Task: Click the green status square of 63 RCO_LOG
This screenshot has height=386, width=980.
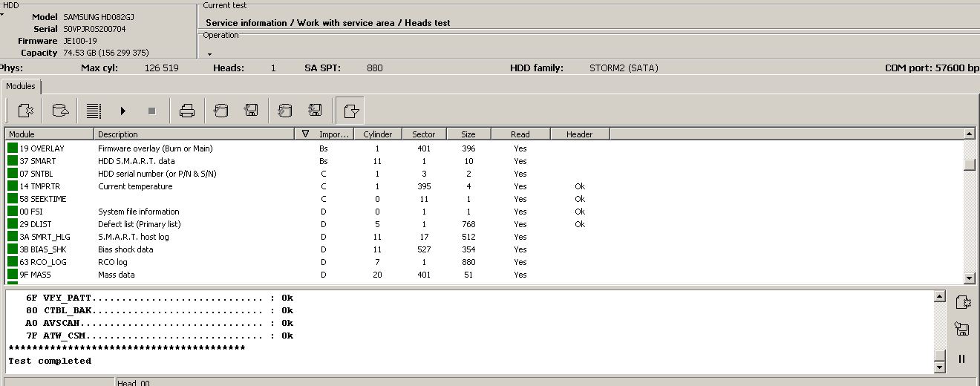Action: (12, 262)
